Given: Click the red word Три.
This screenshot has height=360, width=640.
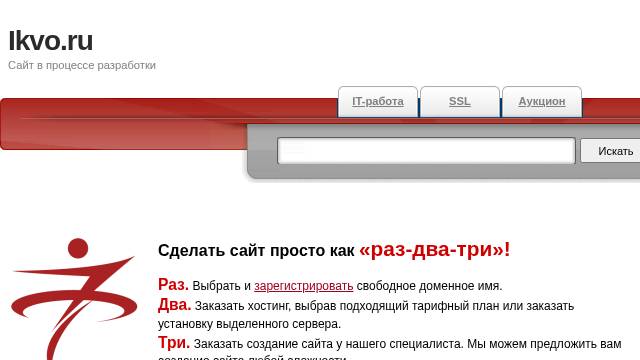Looking at the screenshot, I should [x=174, y=342].
